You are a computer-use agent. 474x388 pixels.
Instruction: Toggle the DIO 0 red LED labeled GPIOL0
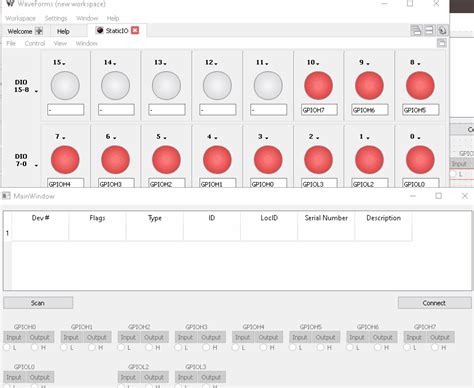[420, 160]
